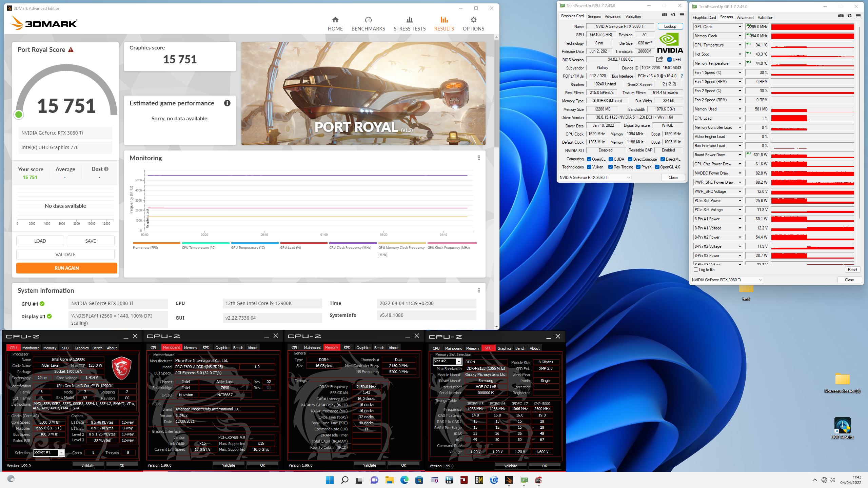Click camera icon in GPU-Z Sensors window
The height and width of the screenshot is (488, 868).
(x=841, y=16)
